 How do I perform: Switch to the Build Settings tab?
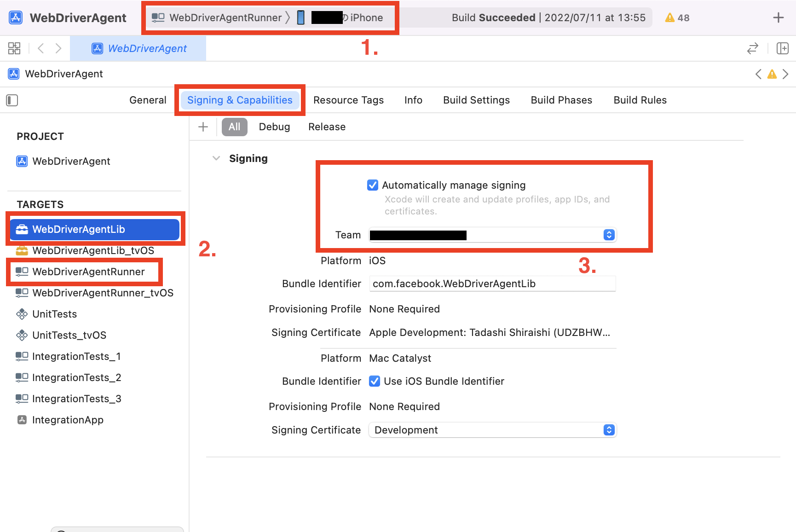(x=476, y=100)
